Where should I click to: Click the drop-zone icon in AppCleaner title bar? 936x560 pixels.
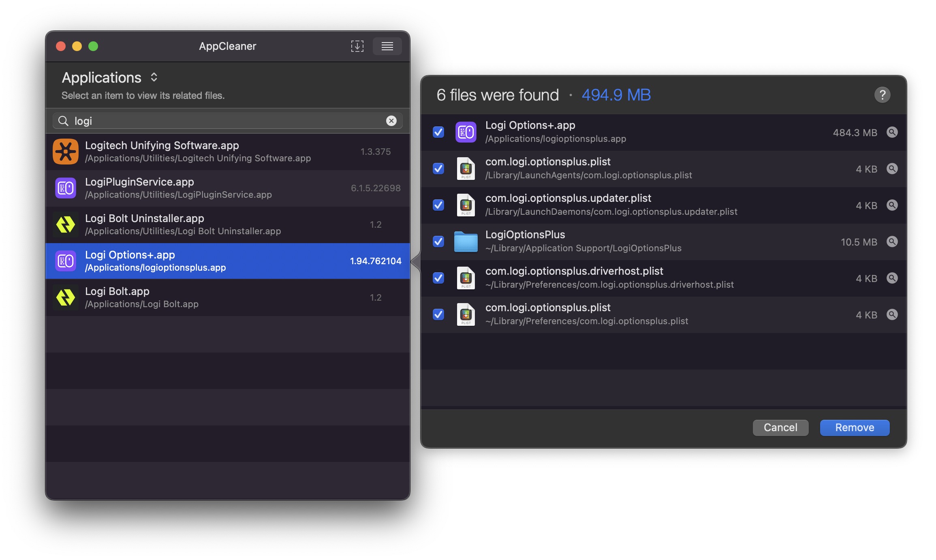coord(357,46)
